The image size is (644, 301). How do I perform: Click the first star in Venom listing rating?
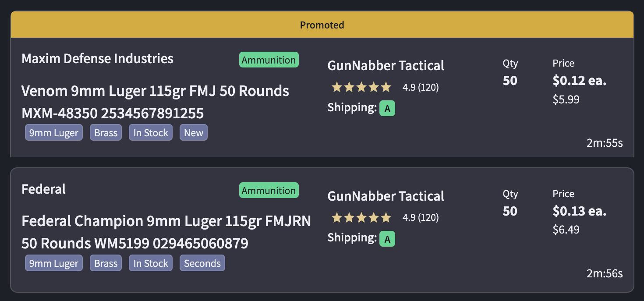point(337,87)
